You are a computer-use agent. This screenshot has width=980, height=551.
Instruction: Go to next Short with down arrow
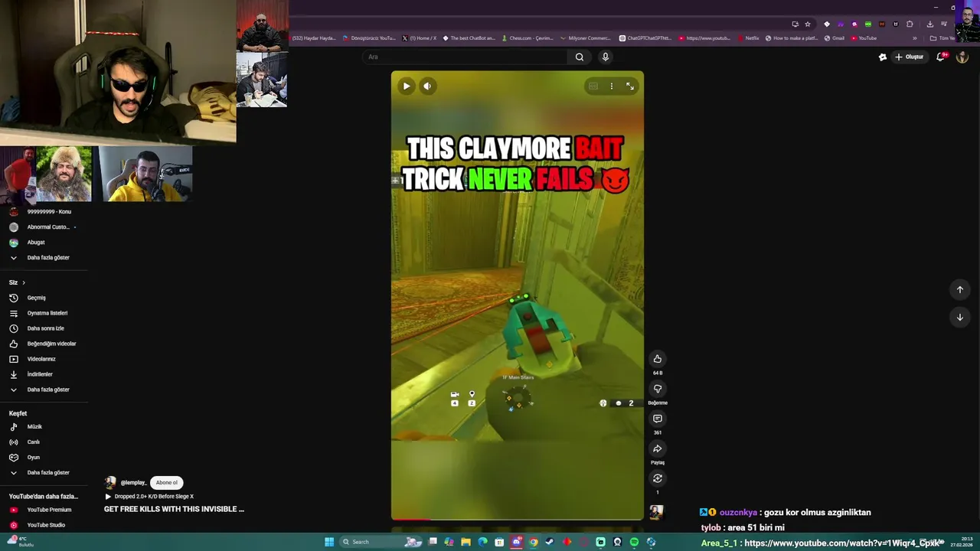point(959,317)
